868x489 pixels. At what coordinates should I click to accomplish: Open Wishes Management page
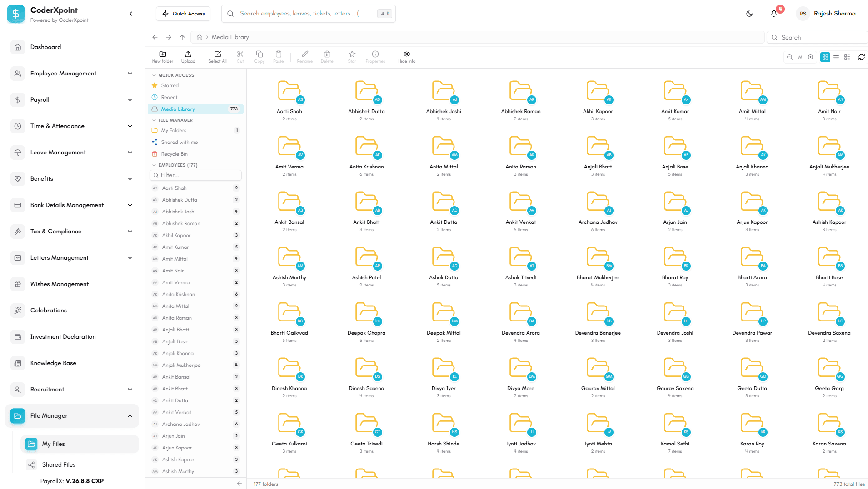tap(73, 284)
